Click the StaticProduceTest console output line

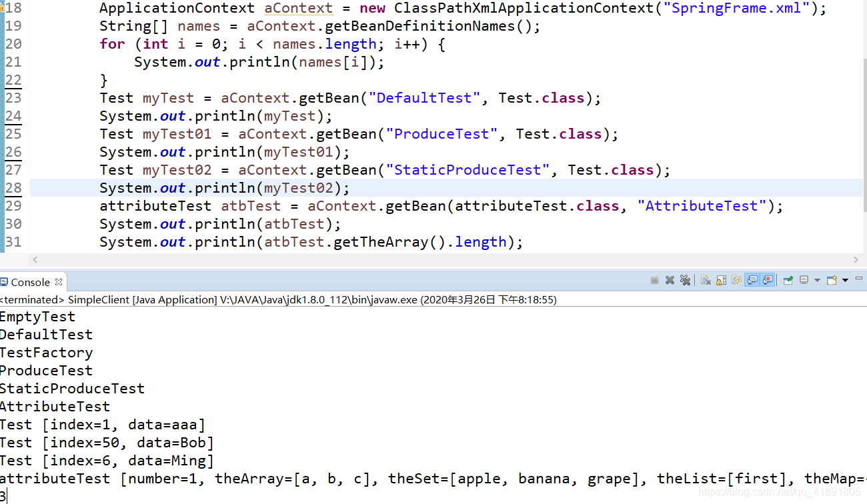pyautogui.click(x=72, y=389)
